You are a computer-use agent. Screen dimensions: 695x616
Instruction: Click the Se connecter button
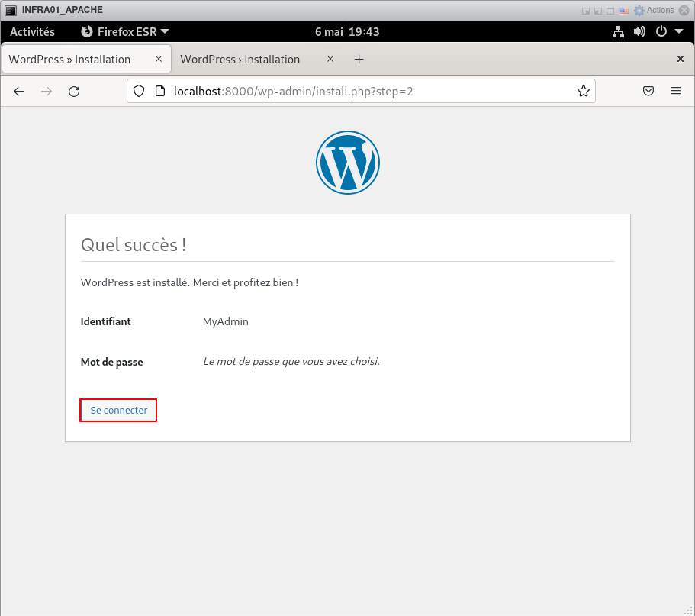pyautogui.click(x=119, y=411)
